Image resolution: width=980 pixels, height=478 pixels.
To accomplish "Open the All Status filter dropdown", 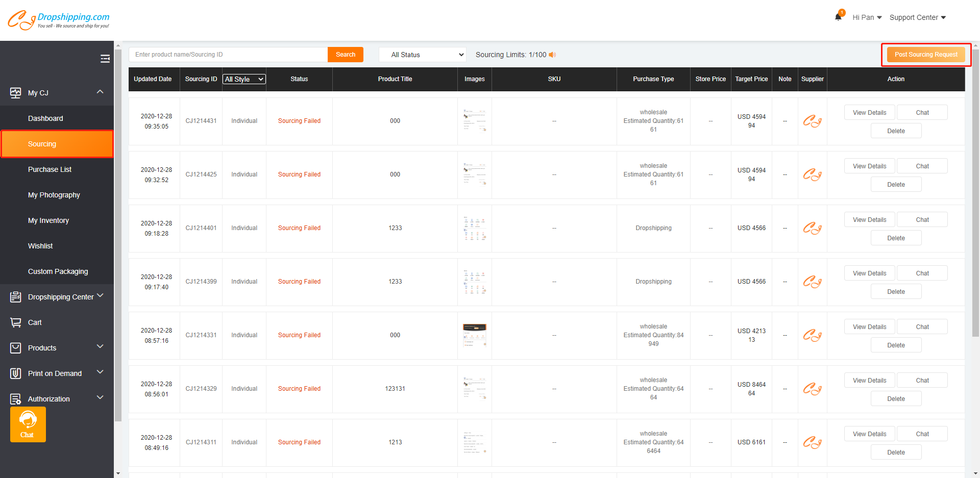I will click(423, 55).
